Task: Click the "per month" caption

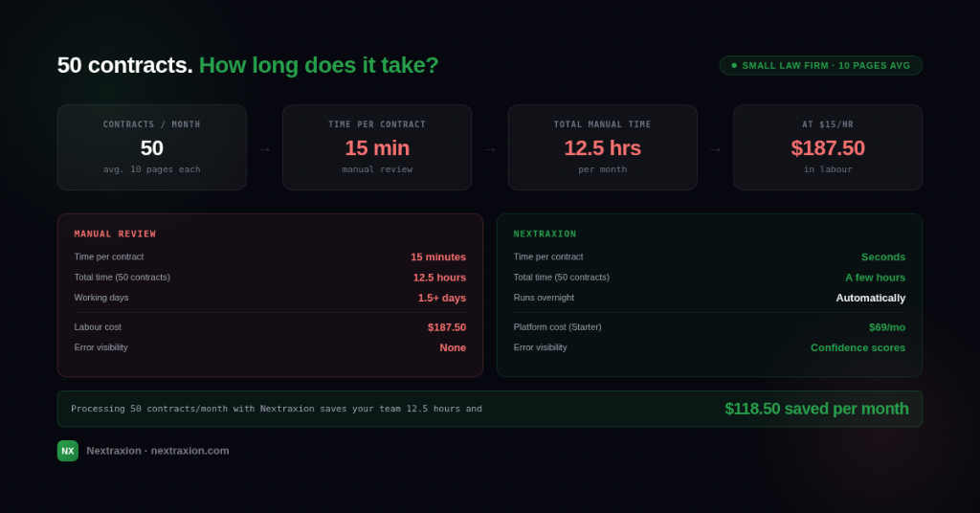Action: tap(603, 169)
